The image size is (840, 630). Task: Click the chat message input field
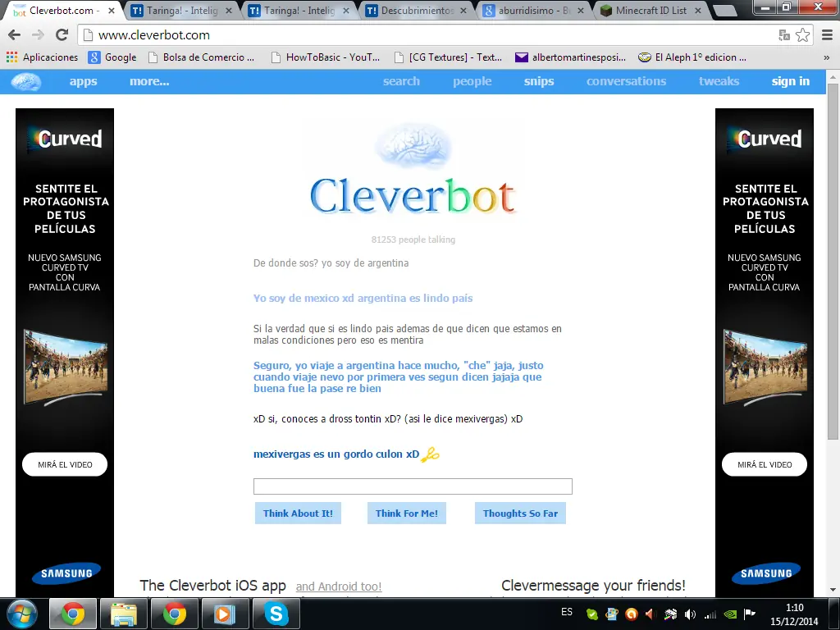pyautogui.click(x=413, y=486)
